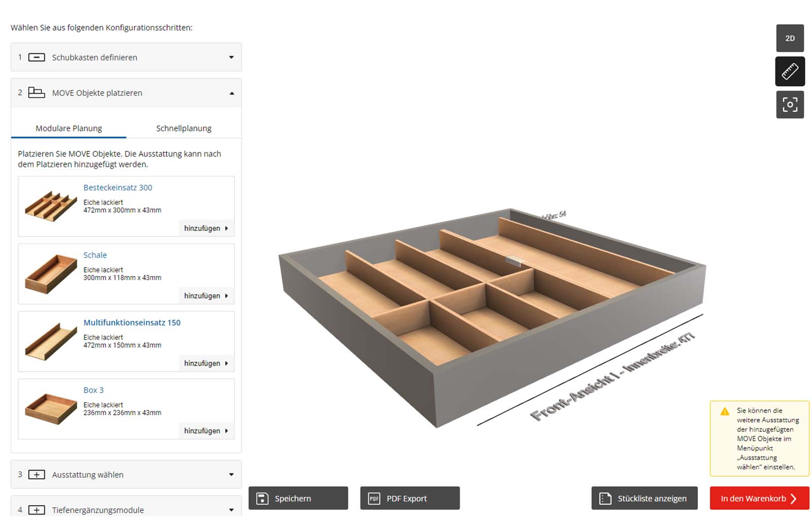812x528 pixels.
Task: Switch to the Schnellplanung tab
Action: point(184,128)
